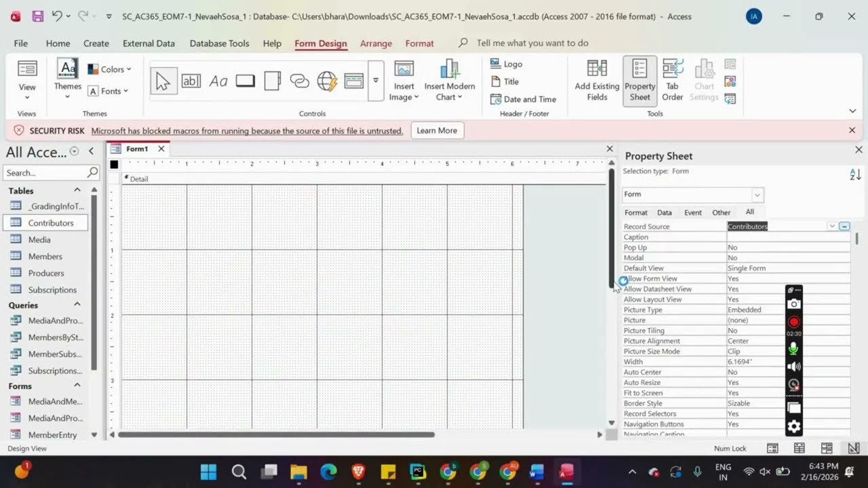Collapse navigation pane with shutter button
The width and height of the screenshot is (868, 488).
click(x=91, y=151)
